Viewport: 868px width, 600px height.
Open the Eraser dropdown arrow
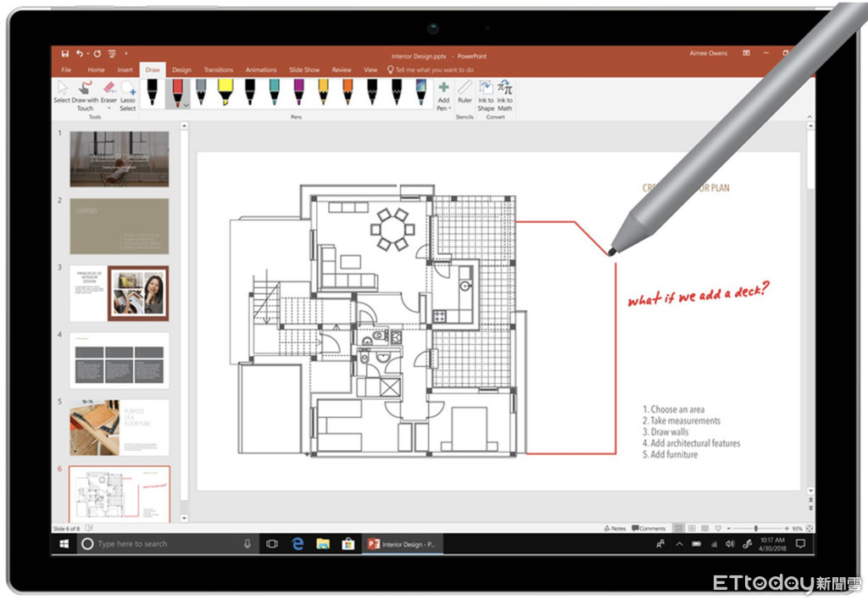pos(109,108)
